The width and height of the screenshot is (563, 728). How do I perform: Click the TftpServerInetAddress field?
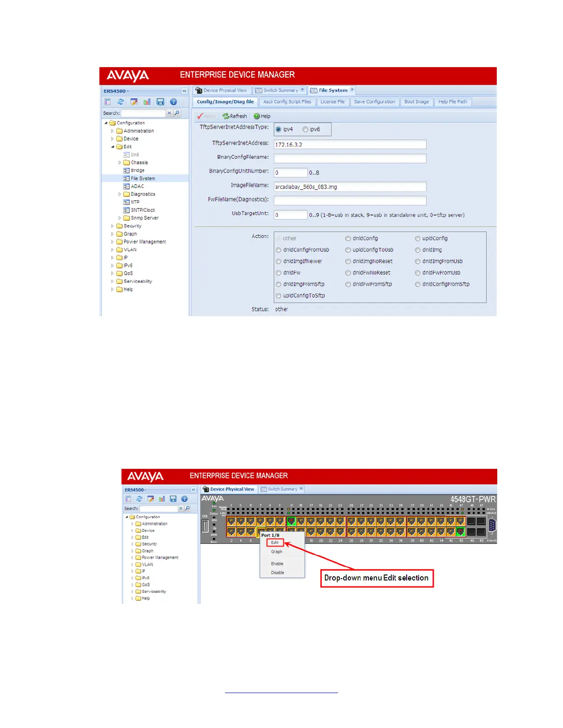[350, 144]
